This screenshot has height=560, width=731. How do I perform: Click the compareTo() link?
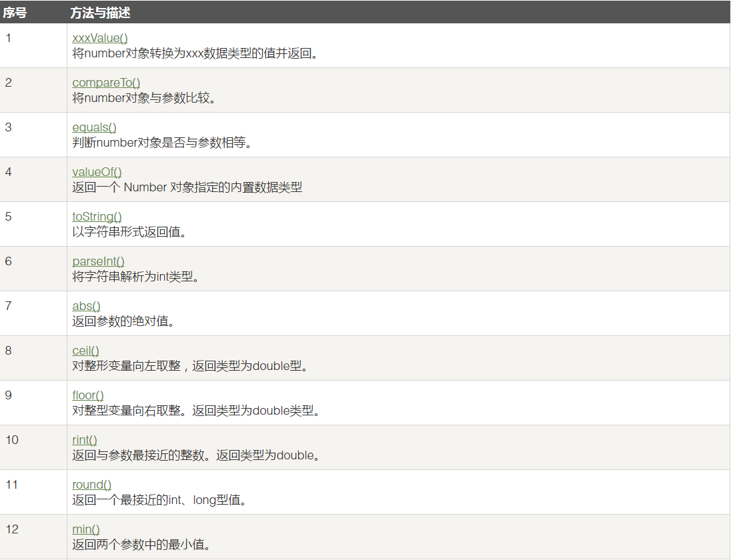pos(106,83)
